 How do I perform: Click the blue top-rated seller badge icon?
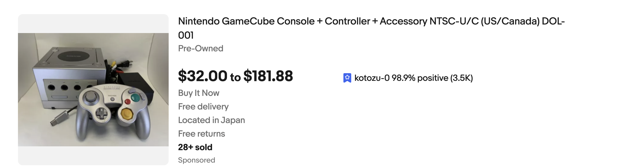tap(347, 78)
